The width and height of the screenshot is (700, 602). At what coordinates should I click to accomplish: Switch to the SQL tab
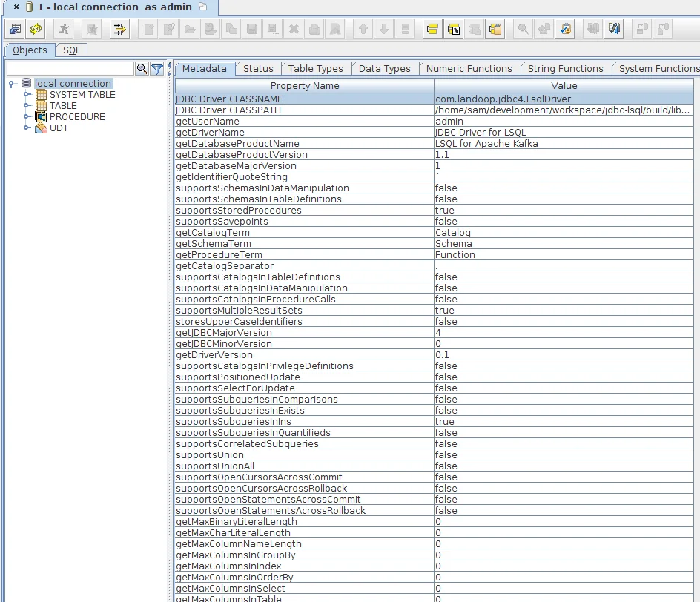71,50
